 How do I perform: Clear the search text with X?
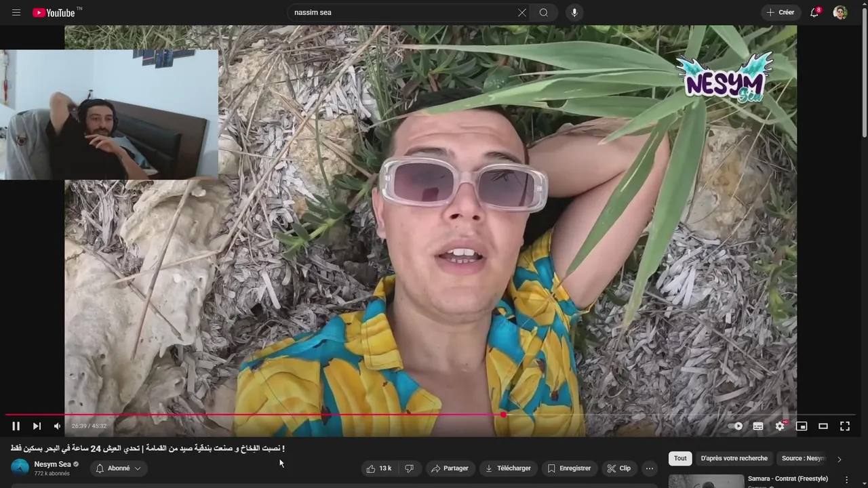(x=522, y=12)
